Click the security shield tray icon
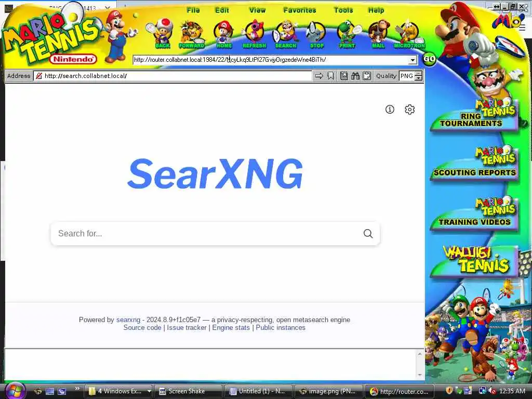 point(449,391)
